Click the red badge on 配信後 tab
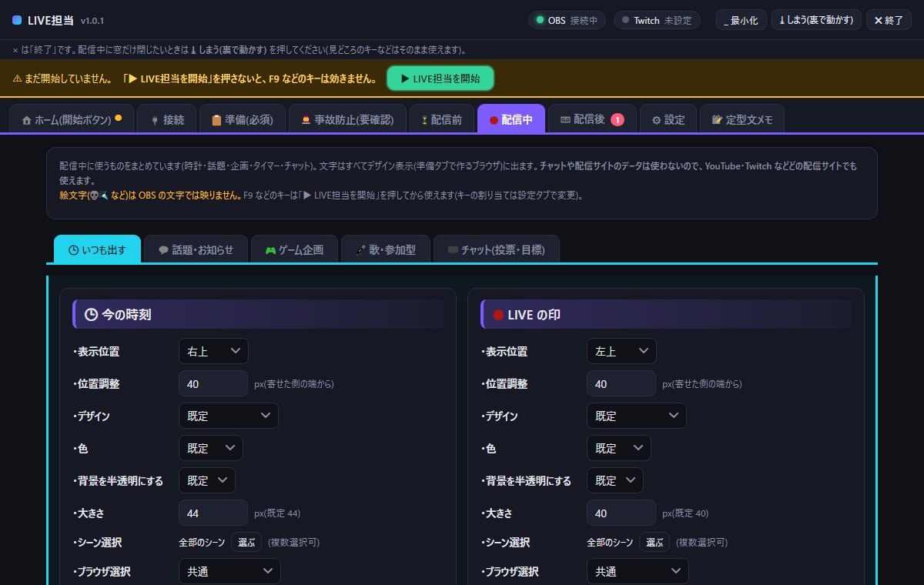The image size is (924, 585). point(618,119)
